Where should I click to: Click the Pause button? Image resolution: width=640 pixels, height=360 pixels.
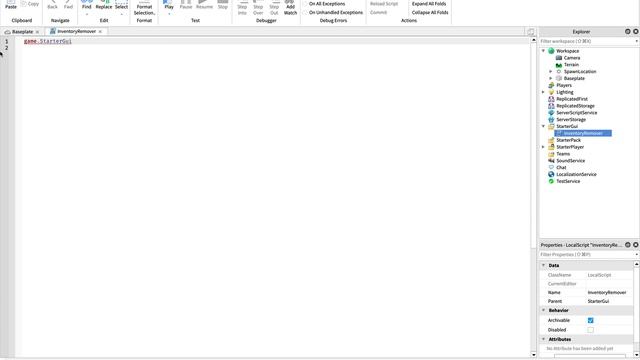[186, 5]
